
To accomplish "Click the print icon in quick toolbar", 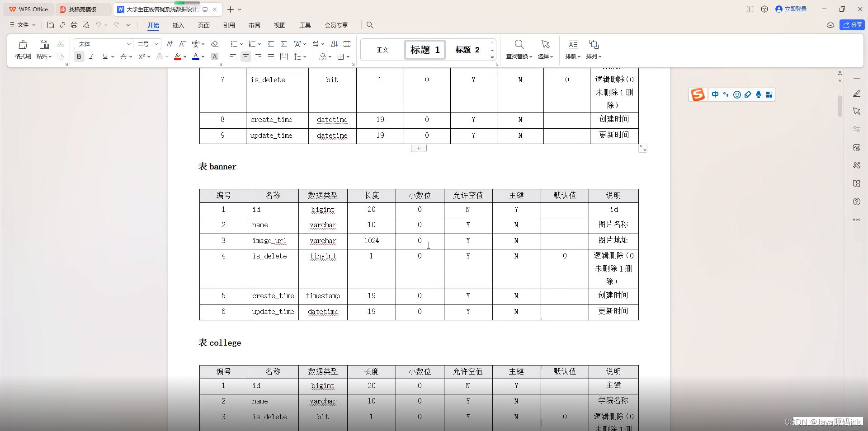I will pos(74,25).
